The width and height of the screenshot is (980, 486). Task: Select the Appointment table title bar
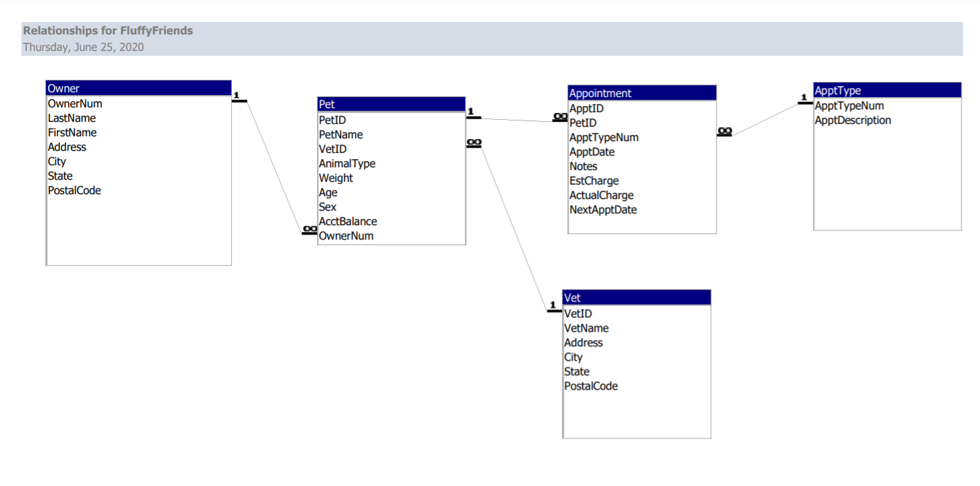[641, 92]
